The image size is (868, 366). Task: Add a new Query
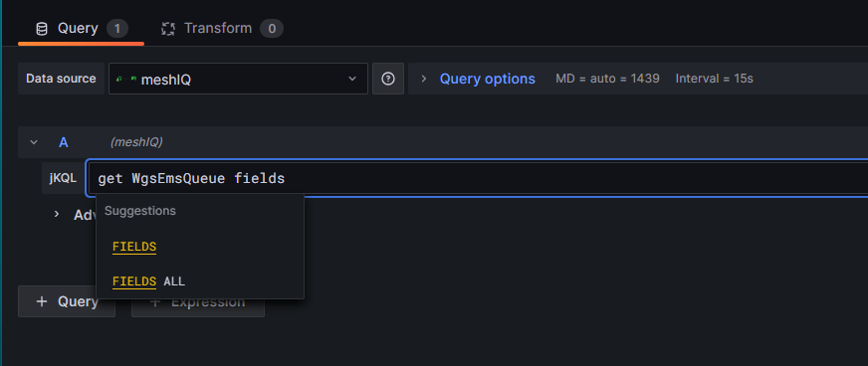(67, 301)
